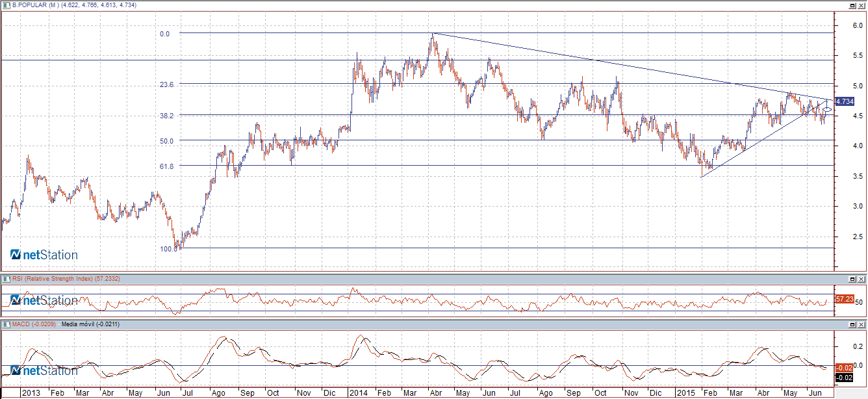Image resolution: width=868 pixels, height=399 pixels.
Task: Close the RSI indicator panel
Action: [862, 279]
